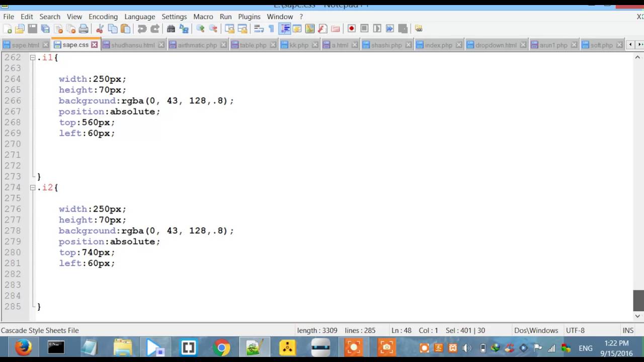The image size is (644, 362).
Task: Click the UTF-8 encoding status entry
Action: pos(575,330)
